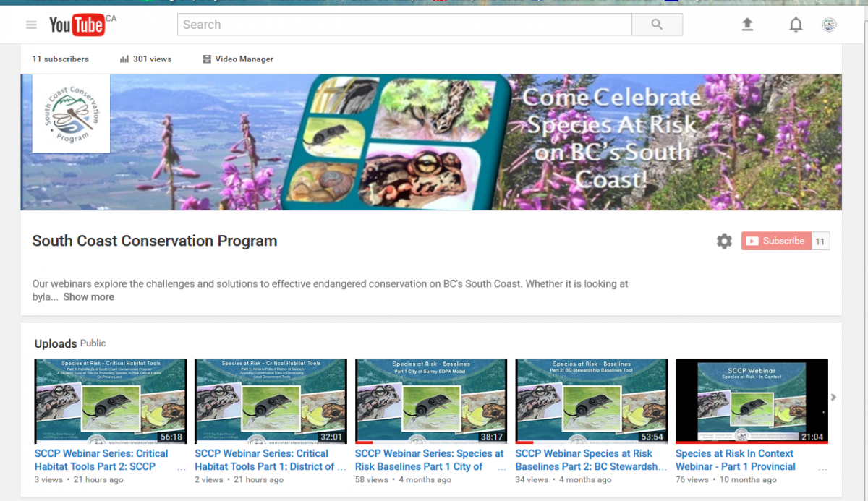868x501 pixels.
Task: Open channel settings gear icon
Action: coord(724,241)
